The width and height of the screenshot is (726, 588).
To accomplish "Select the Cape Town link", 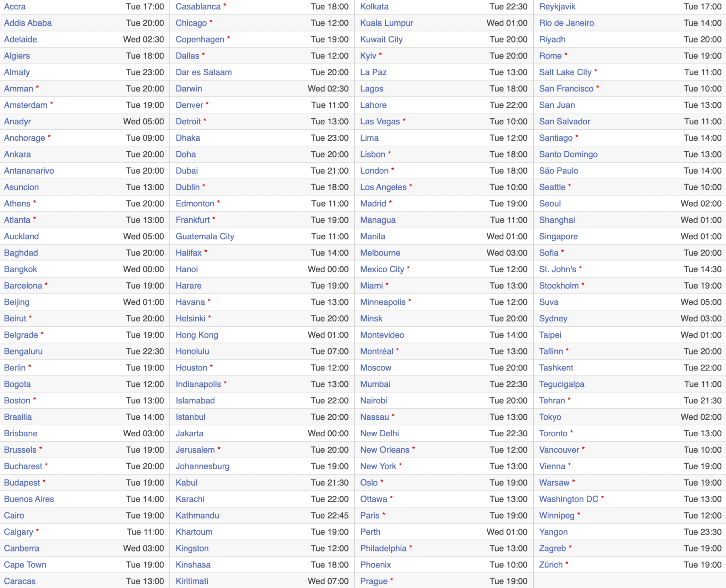I will [x=25, y=565].
